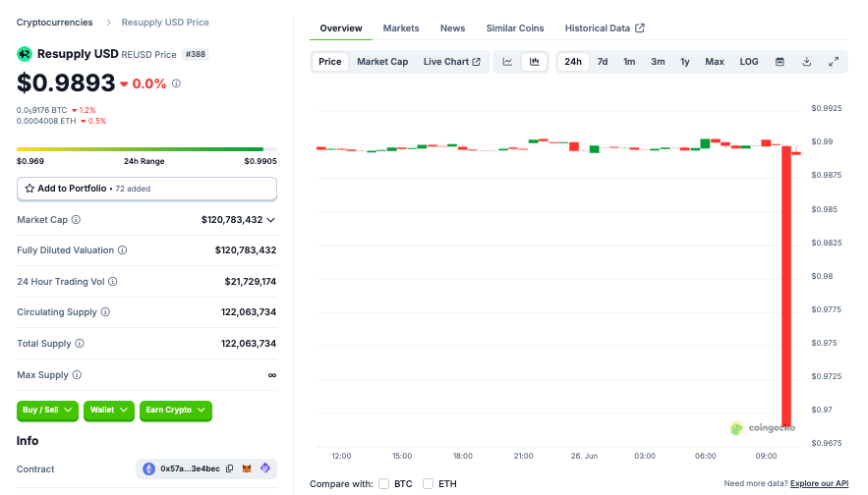Viewport: 868px width, 495px height.
Task: Click purple diamond icon beside contract
Action: coord(265,467)
